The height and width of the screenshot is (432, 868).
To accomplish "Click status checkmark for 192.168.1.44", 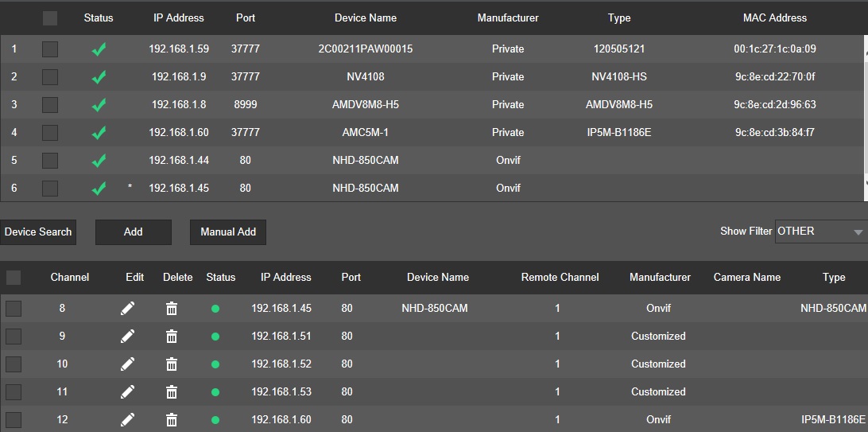I will coord(99,161).
